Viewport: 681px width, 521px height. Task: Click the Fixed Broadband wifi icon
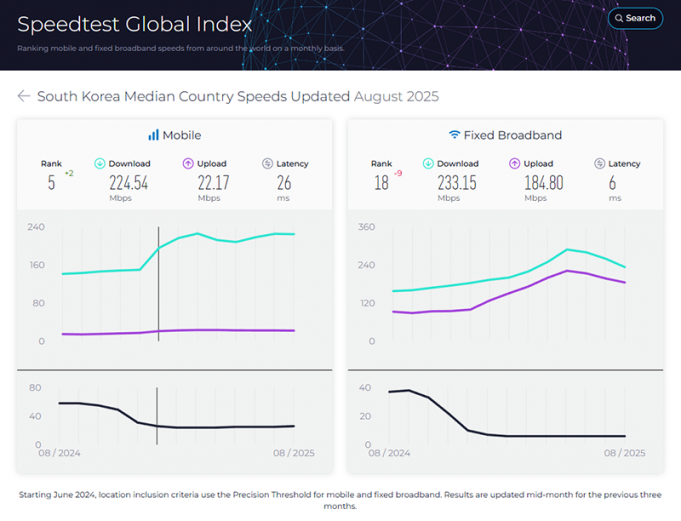click(x=454, y=135)
